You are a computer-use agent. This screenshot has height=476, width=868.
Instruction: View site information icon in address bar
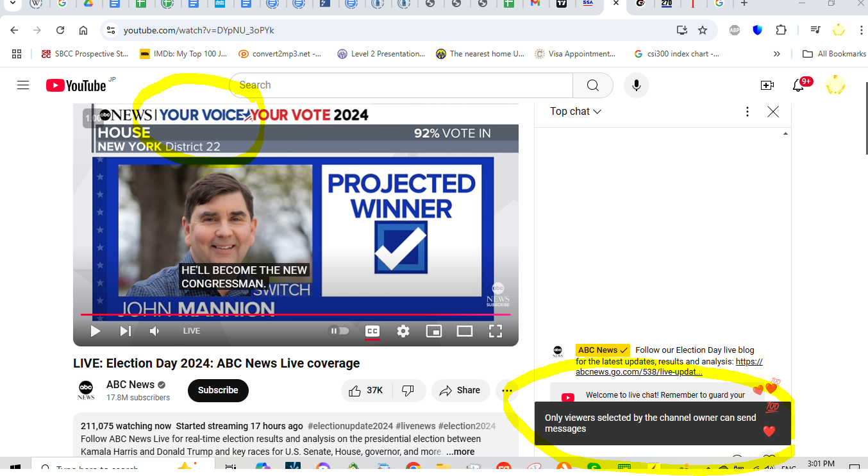pos(111,30)
